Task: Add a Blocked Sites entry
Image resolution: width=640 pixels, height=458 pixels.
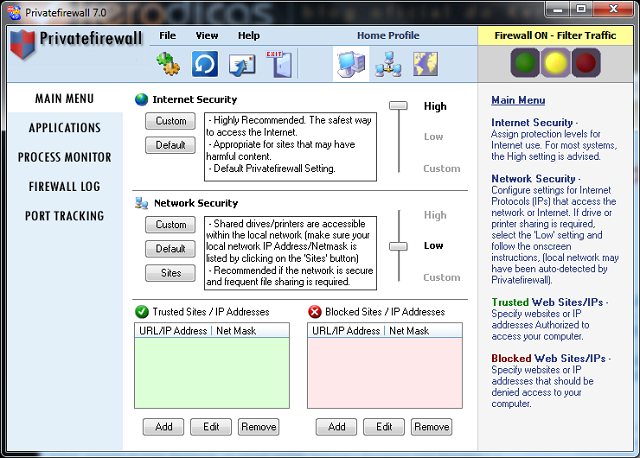Action: point(337,427)
